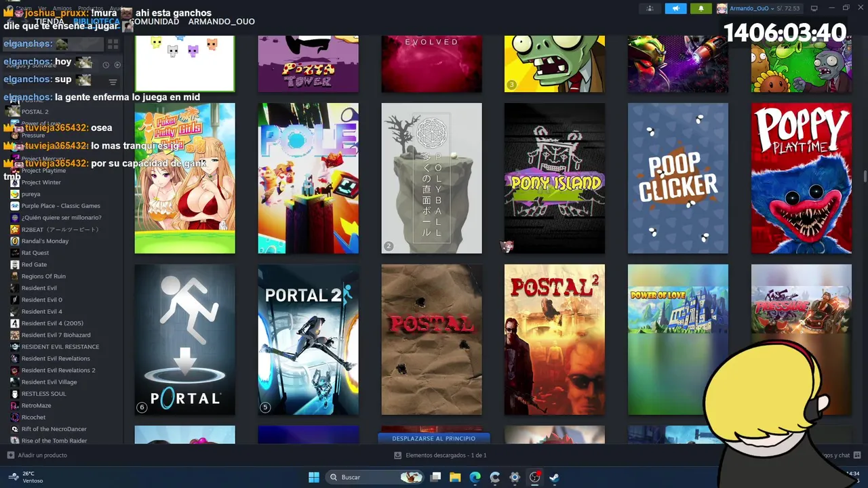The image size is (868, 488).
Task: Click the Randal's Monday game icon
Action: point(15,241)
